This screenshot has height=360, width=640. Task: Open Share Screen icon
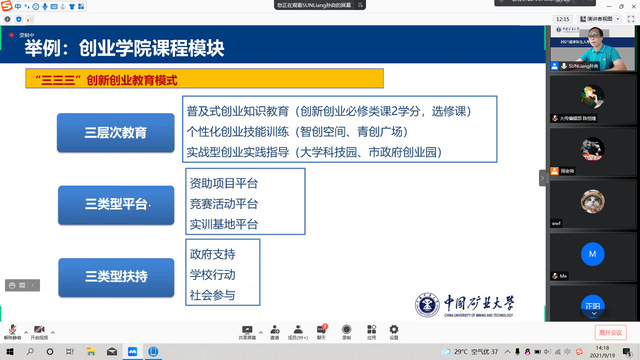247,332
